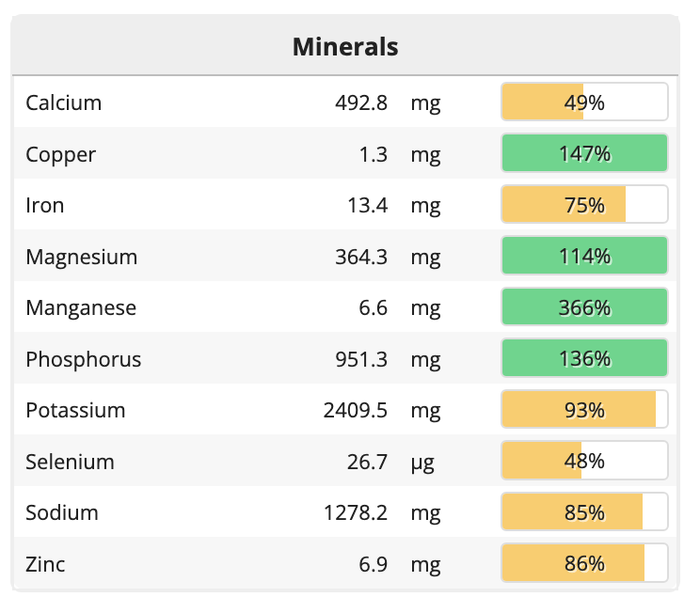The image size is (700, 613).
Task: Click the Copper 147% progress bar
Action: coord(584,154)
